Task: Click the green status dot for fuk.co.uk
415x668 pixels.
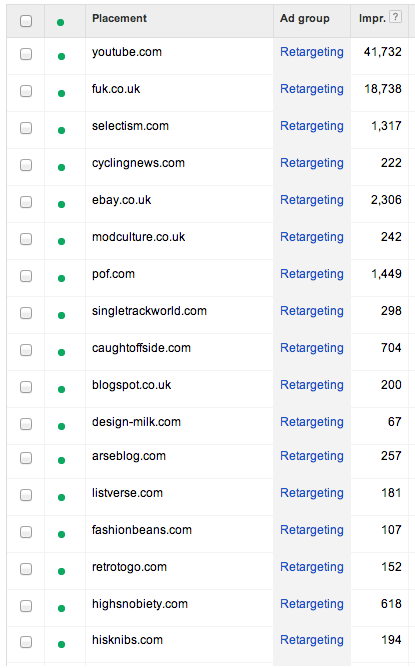Action: [x=61, y=93]
